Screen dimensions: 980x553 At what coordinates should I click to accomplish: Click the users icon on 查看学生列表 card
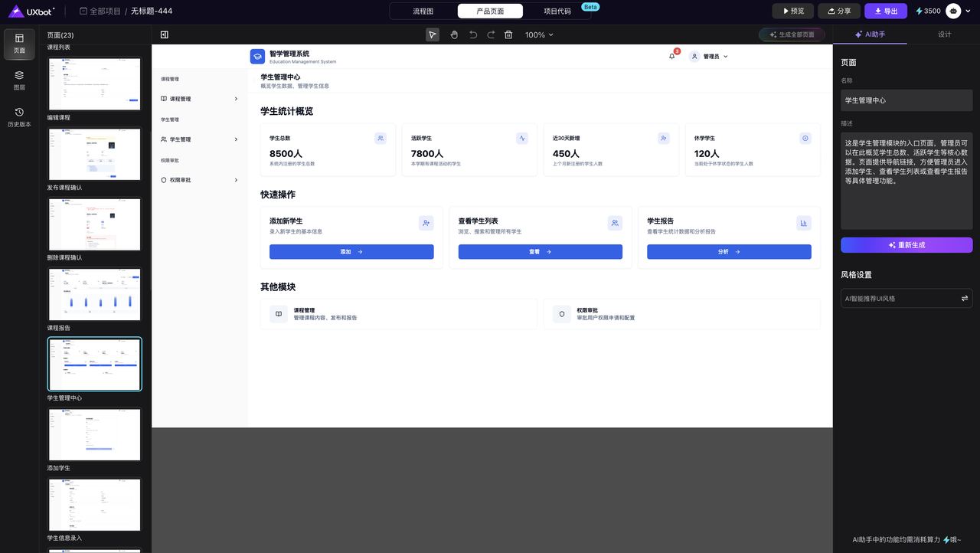tap(615, 223)
